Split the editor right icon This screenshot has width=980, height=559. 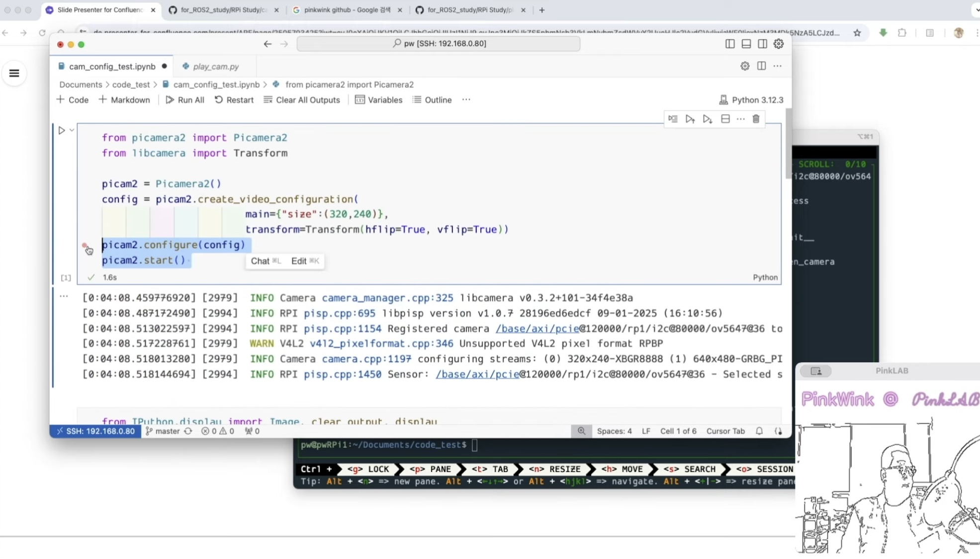coord(761,66)
